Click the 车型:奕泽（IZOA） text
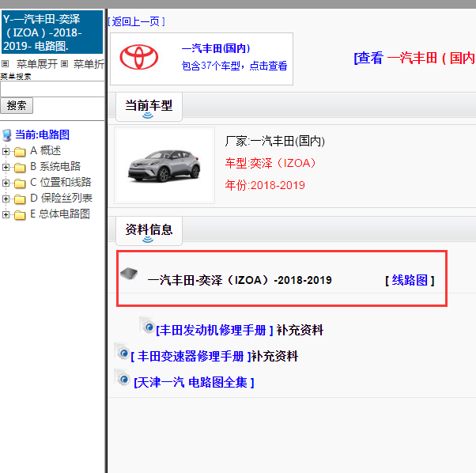476x473 pixels. (270, 163)
